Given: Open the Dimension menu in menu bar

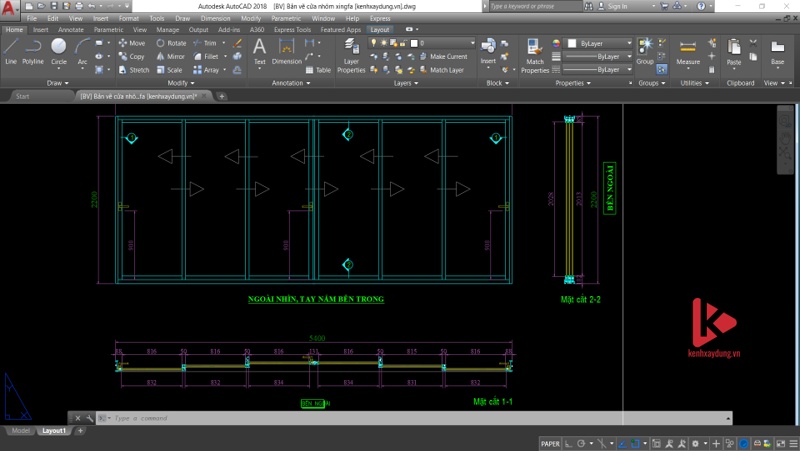Looking at the screenshot, I should 214,18.
